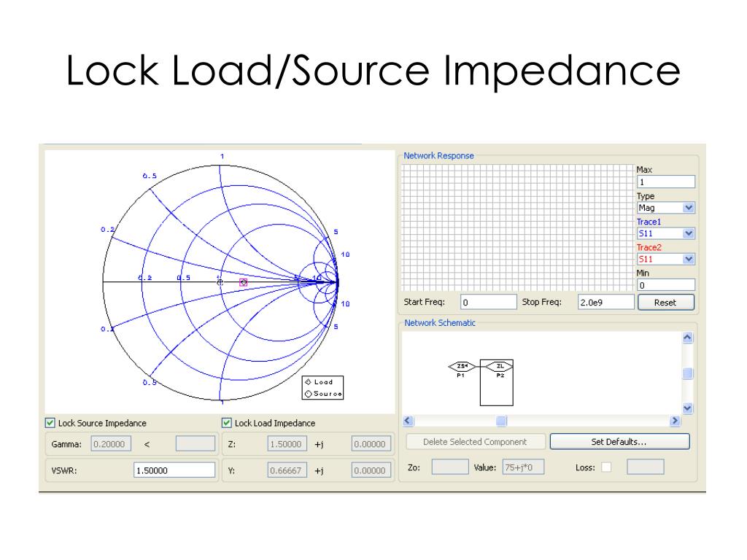The height and width of the screenshot is (560, 747).
Task: Click the Trace1 label
Action: pyautogui.click(x=649, y=222)
